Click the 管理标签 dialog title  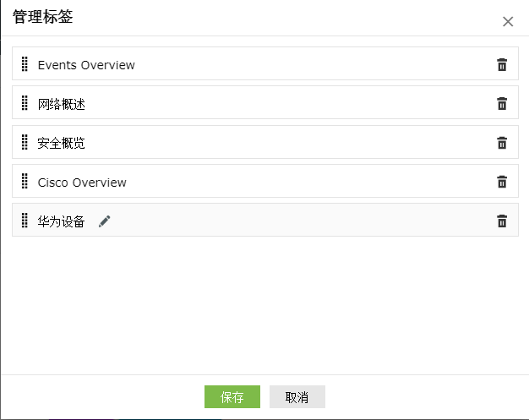(x=43, y=17)
